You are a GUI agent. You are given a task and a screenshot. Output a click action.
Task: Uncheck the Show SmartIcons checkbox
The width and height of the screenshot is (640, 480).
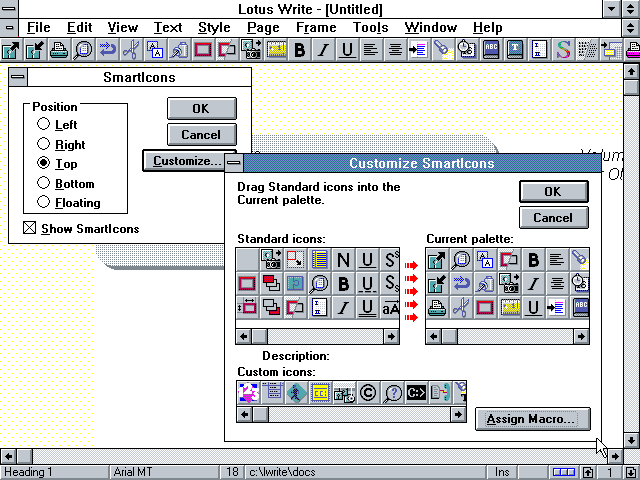(29, 228)
